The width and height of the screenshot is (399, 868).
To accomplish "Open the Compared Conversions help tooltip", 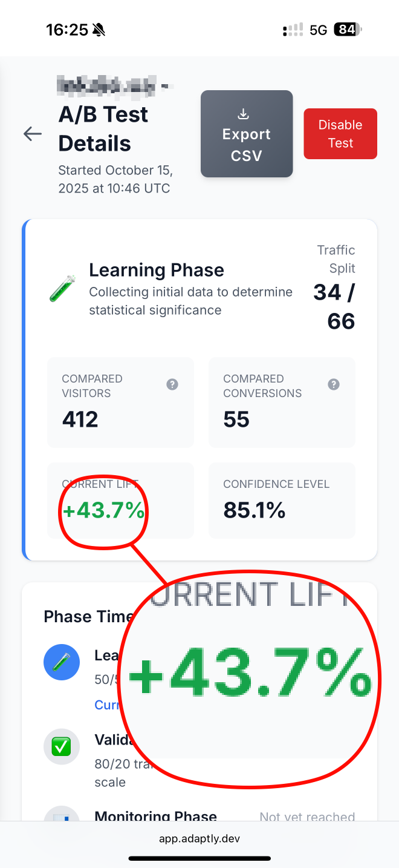I will (334, 384).
